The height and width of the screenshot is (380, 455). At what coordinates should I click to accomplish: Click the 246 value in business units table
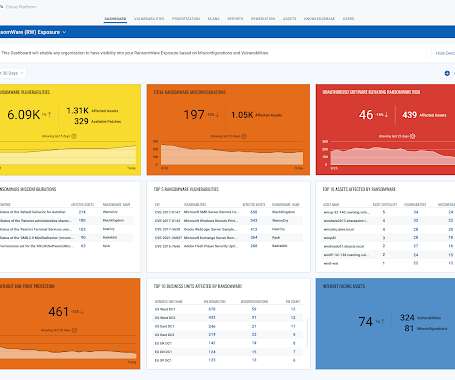coord(212,326)
